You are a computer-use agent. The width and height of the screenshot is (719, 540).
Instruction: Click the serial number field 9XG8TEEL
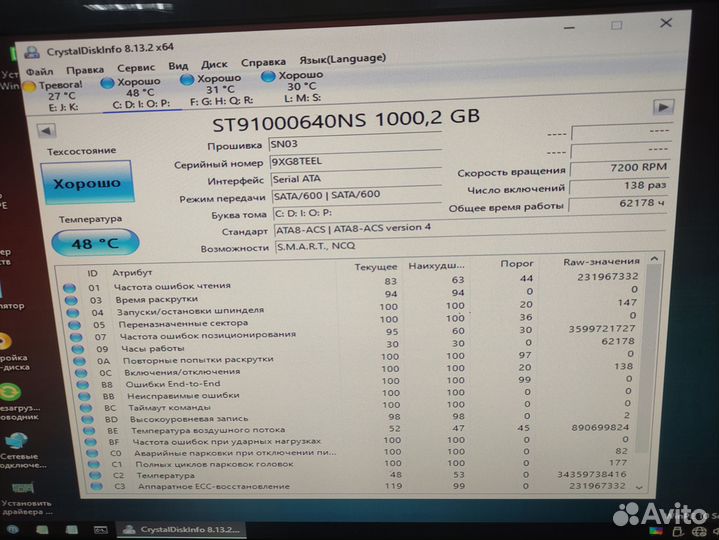point(355,161)
